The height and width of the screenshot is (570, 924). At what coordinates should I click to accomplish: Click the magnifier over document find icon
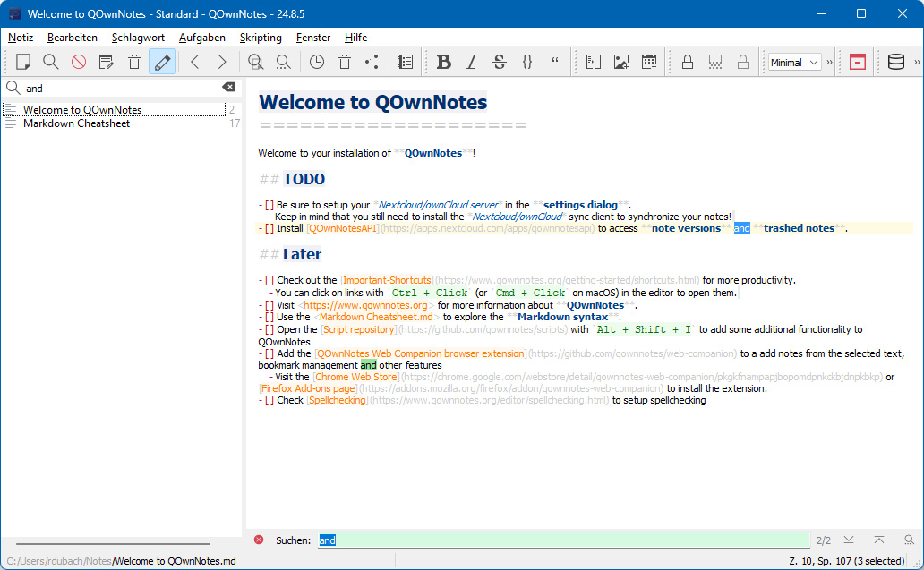pyautogui.click(x=255, y=62)
